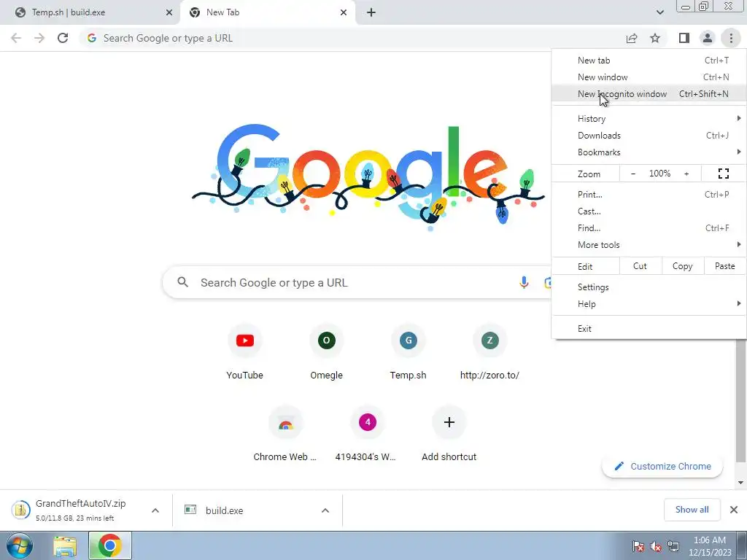Increase zoom with the plus button

(686, 174)
